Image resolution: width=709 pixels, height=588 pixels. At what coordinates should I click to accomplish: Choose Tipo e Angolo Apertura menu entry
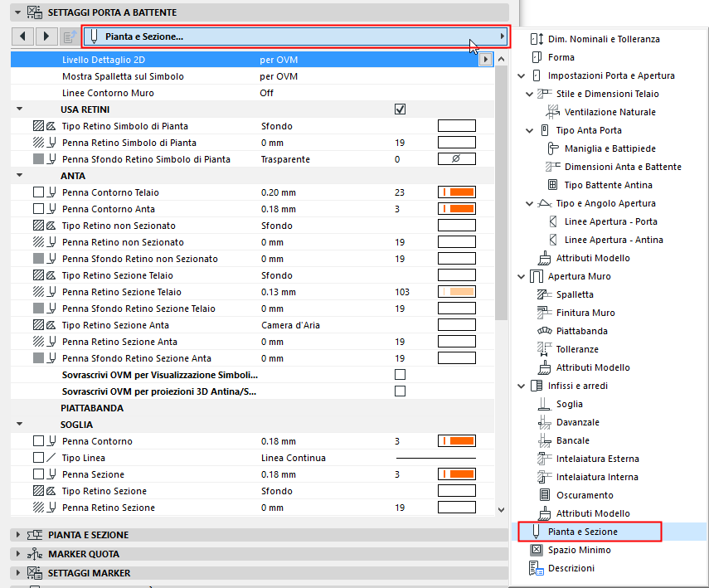[606, 203]
